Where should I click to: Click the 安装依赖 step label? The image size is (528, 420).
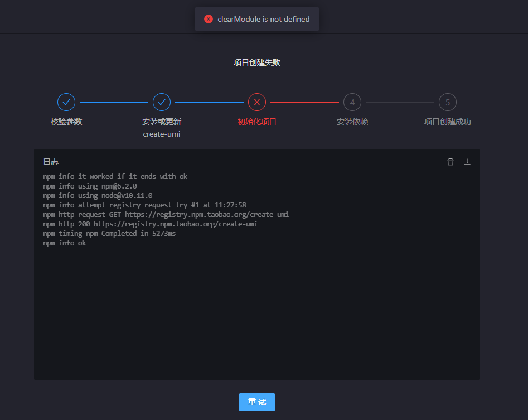tap(352, 121)
